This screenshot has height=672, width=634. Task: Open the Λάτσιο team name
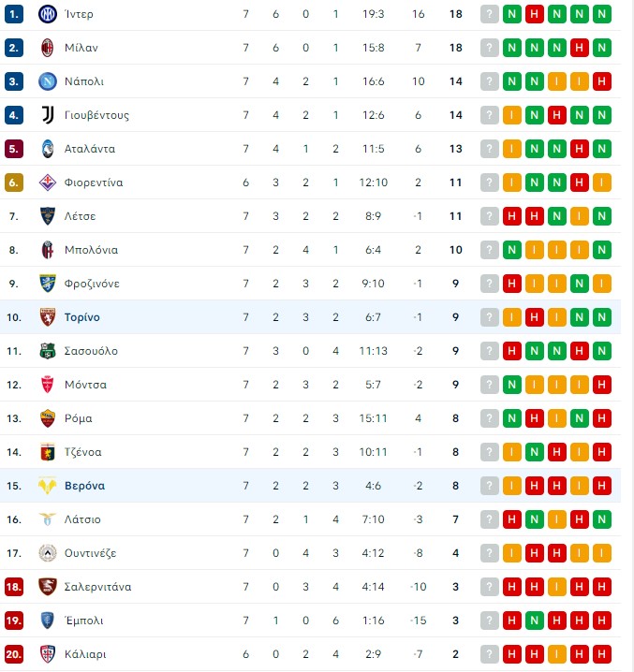[82, 519]
